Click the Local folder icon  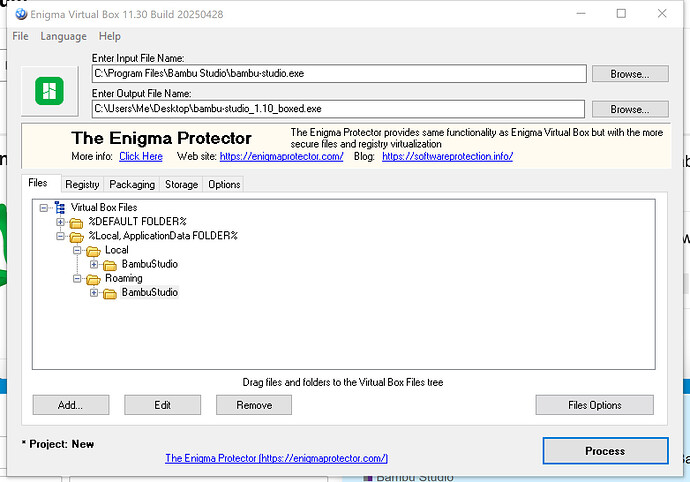point(93,251)
